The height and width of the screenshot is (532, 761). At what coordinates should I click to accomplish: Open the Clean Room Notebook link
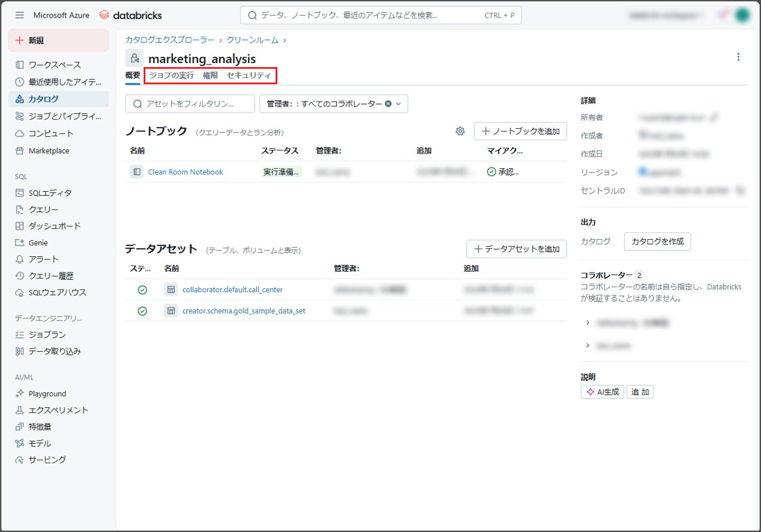[186, 172]
